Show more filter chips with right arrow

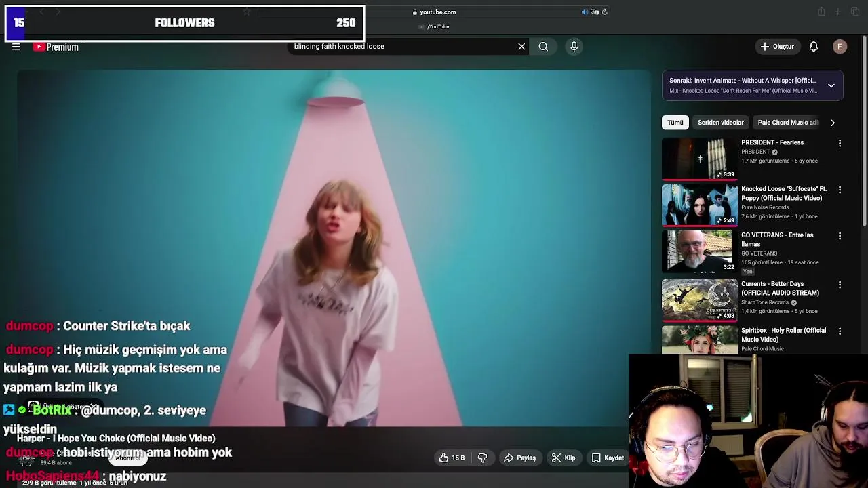click(x=833, y=123)
